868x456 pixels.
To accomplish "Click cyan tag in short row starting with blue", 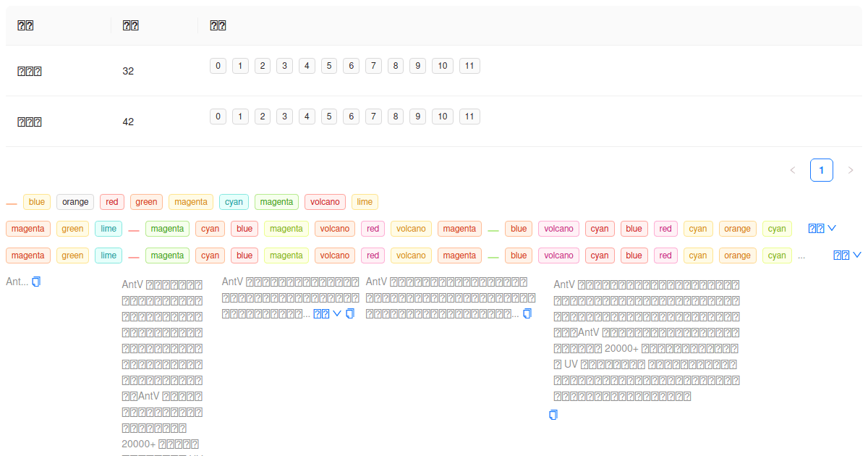I will pos(234,202).
